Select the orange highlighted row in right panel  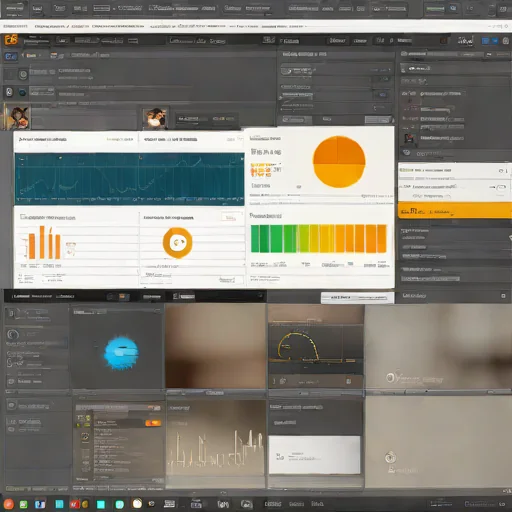click(x=455, y=211)
